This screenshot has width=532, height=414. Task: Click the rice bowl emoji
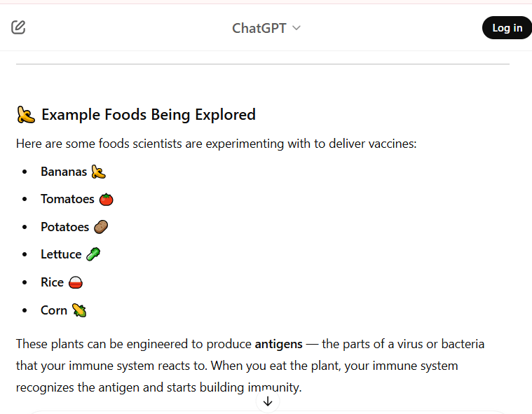click(x=76, y=282)
